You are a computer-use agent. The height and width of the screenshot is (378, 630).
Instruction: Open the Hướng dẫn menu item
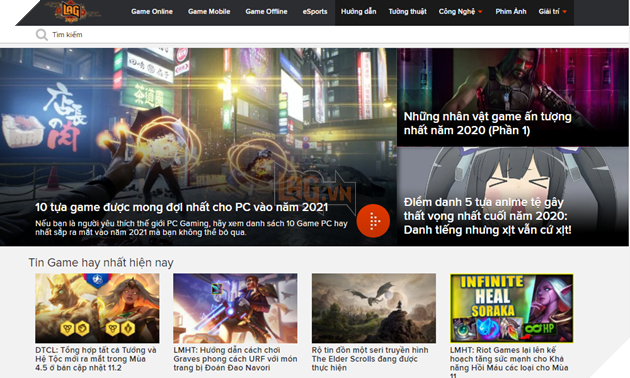(358, 12)
